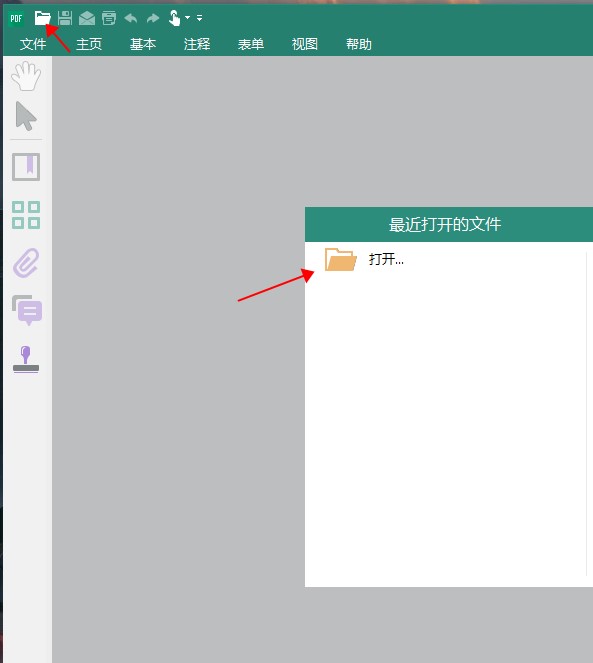Click the PDF application logo icon
The width and height of the screenshot is (593, 663).
click(x=16, y=18)
